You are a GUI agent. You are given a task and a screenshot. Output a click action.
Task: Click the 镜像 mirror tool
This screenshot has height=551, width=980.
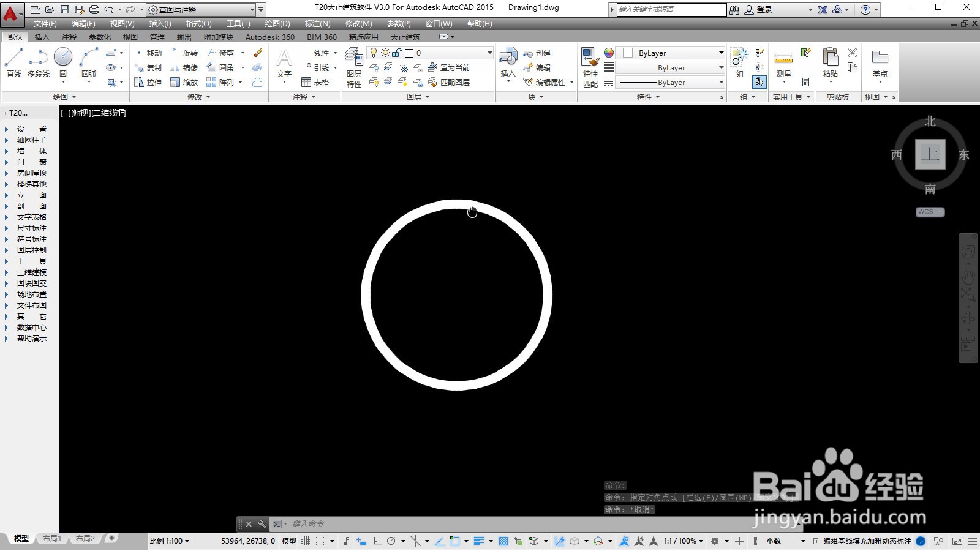click(x=184, y=67)
